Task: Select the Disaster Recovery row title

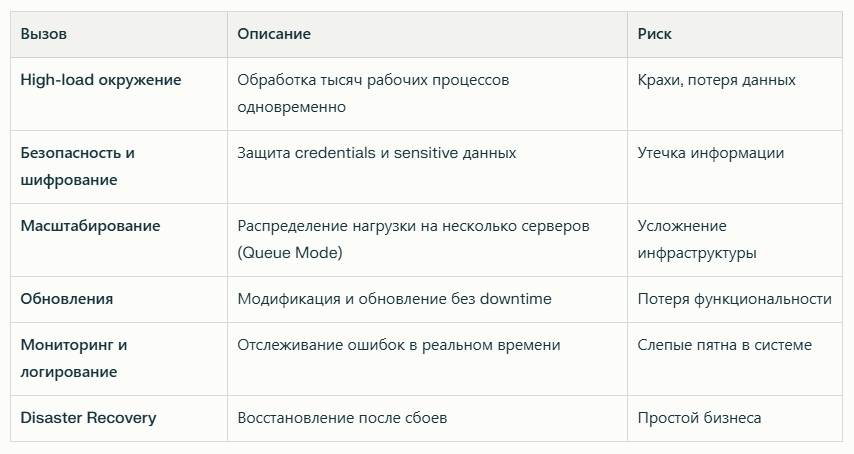Action: coord(88,418)
